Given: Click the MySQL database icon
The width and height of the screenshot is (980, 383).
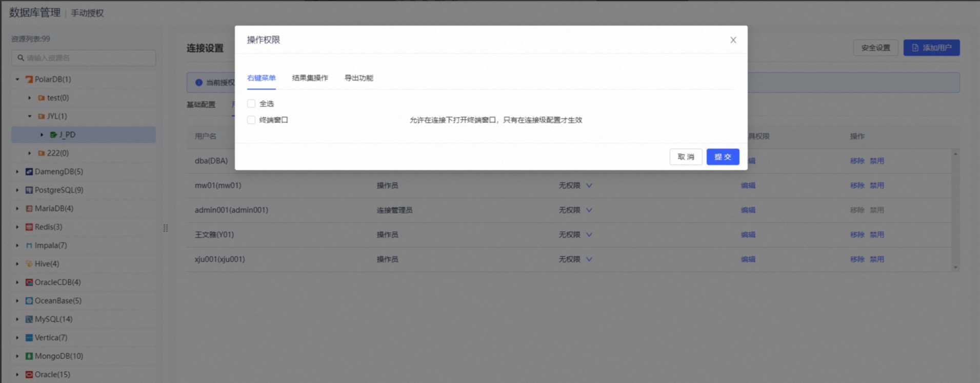Looking at the screenshot, I should tap(29, 319).
